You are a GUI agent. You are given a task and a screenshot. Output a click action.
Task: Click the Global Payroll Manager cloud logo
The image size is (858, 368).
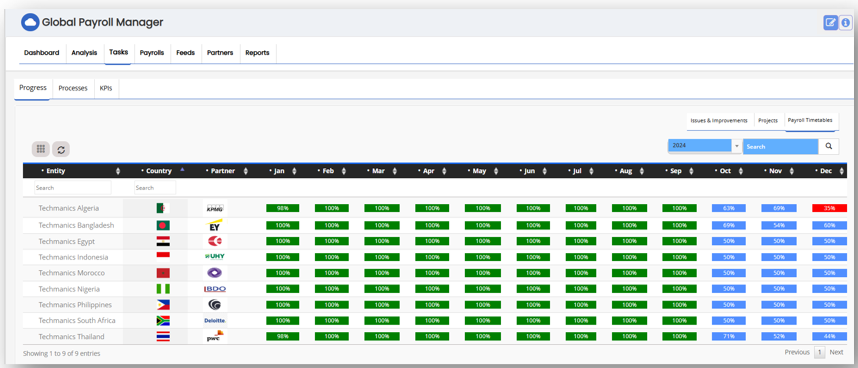pos(30,22)
